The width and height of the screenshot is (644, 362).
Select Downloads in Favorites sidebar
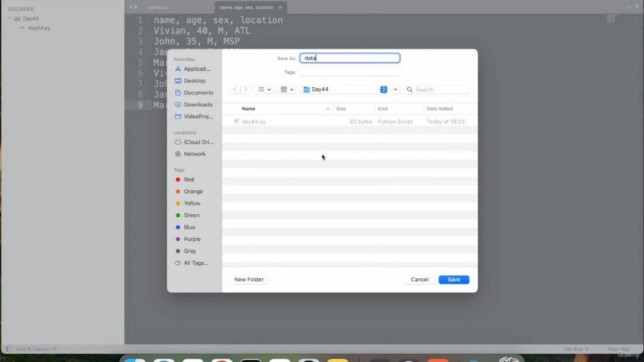click(x=193, y=105)
